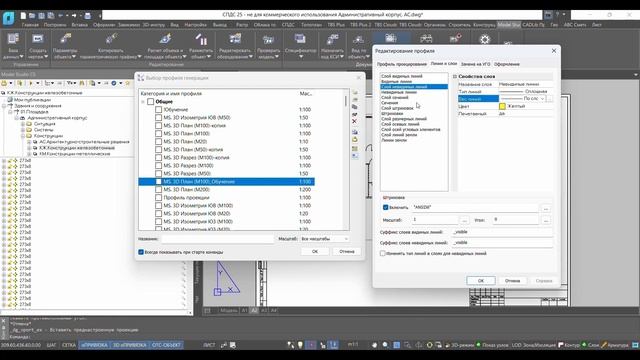This screenshot has width=640, height=360.
Task: Click 'Редактировать оборудование' ribbon icon
Action: point(235,39)
